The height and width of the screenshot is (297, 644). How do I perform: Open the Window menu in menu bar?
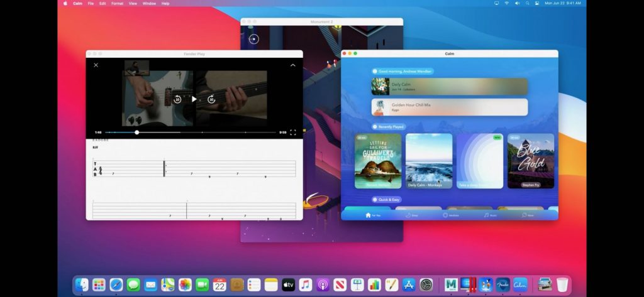click(149, 3)
